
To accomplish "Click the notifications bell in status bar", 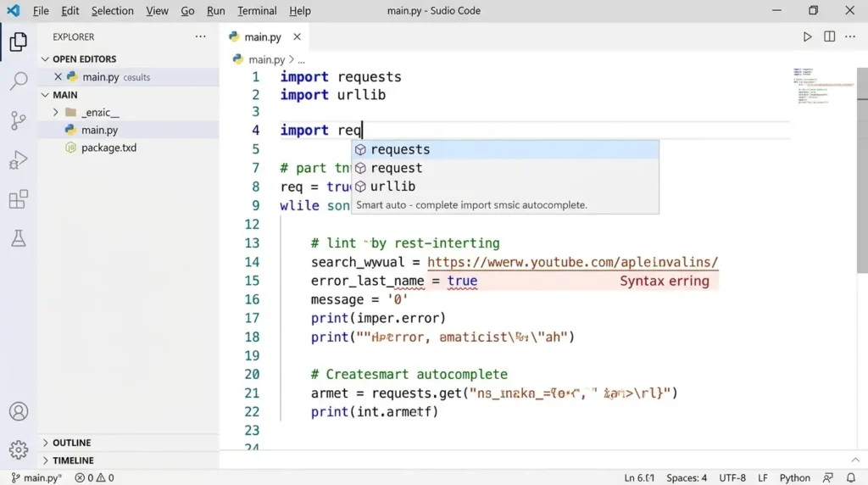I will (x=851, y=477).
